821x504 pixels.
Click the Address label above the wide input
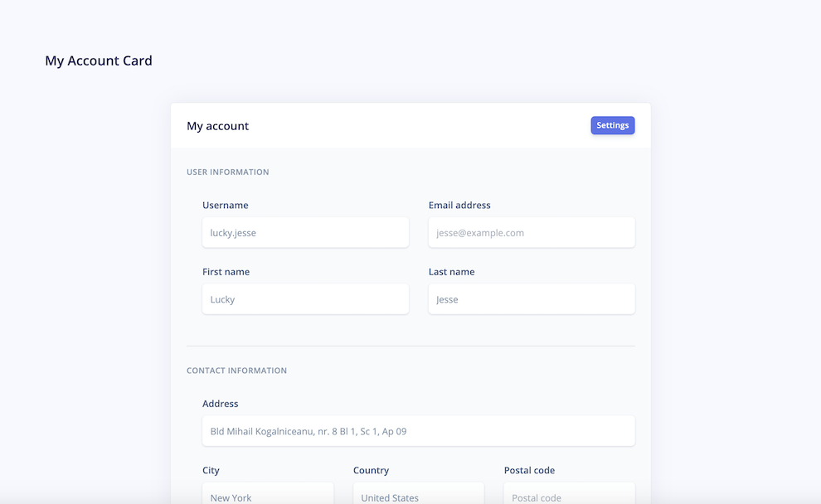pyautogui.click(x=221, y=403)
